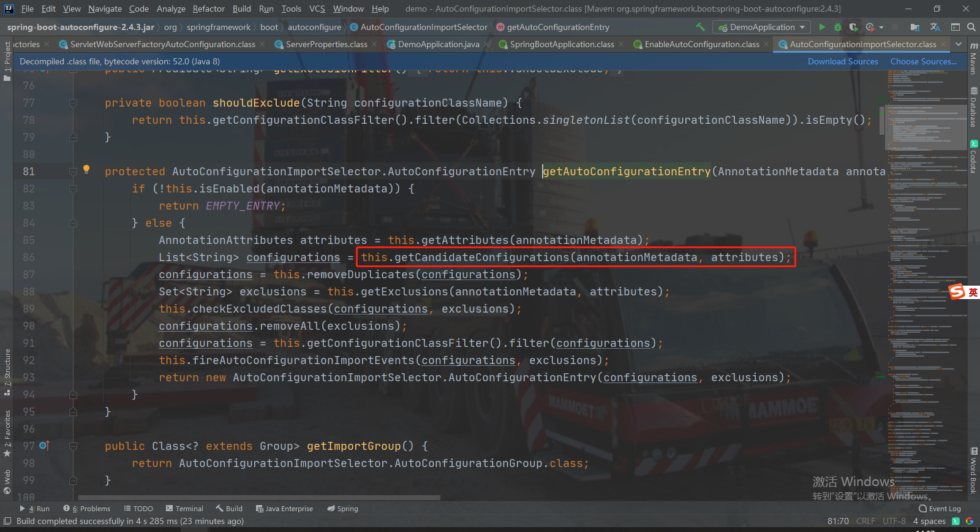
Task: Click the 81:70 cursor position indicator
Action: (838, 521)
